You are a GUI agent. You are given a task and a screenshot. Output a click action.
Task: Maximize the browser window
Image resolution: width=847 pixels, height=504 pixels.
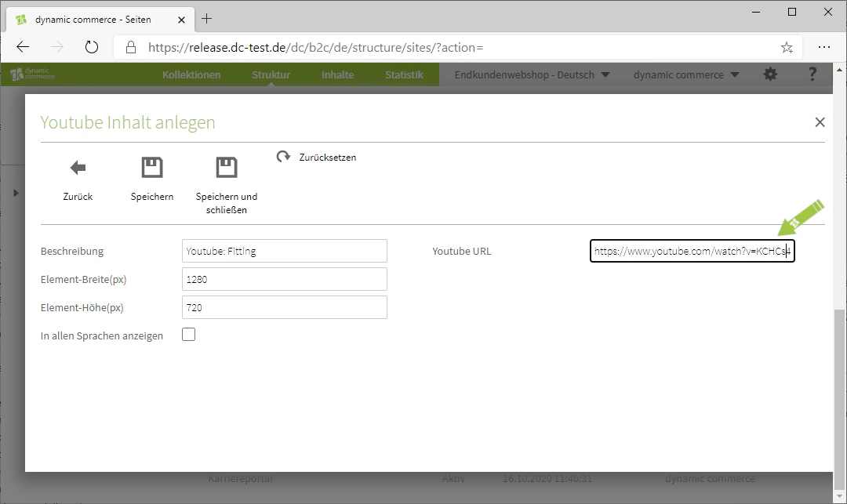(792, 12)
